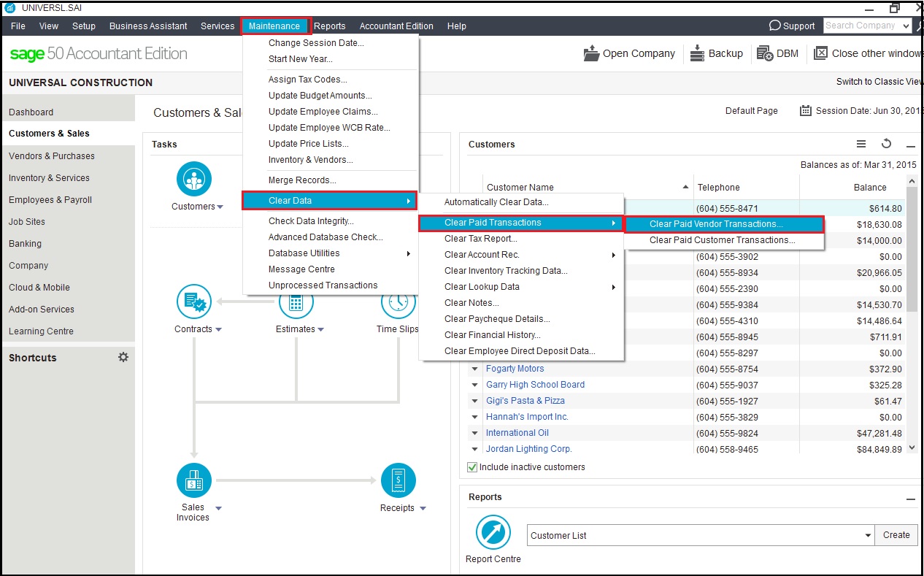Screen dimensions: 924x576
Task: Open the Customers task icon
Action: [194, 180]
